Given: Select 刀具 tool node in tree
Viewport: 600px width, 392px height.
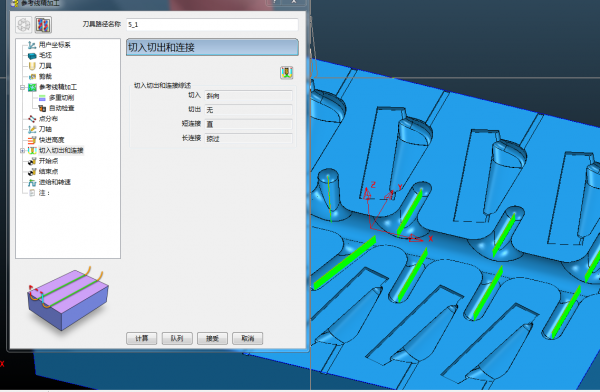Looking at the screenshot, I should tap(45, 66).
